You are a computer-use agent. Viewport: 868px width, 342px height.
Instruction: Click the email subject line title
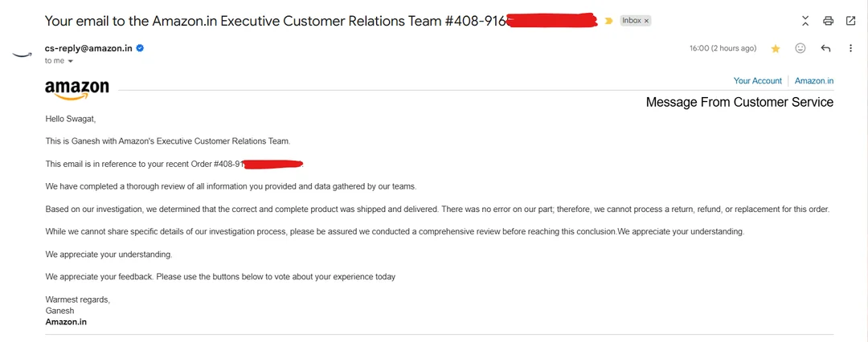(x=273, y=21)
